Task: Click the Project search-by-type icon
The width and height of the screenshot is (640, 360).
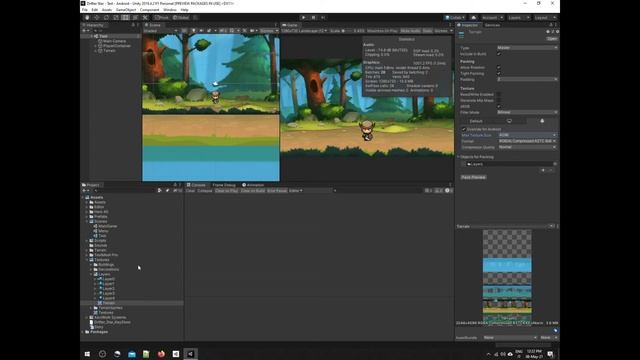Action: (x=160, y=191)
